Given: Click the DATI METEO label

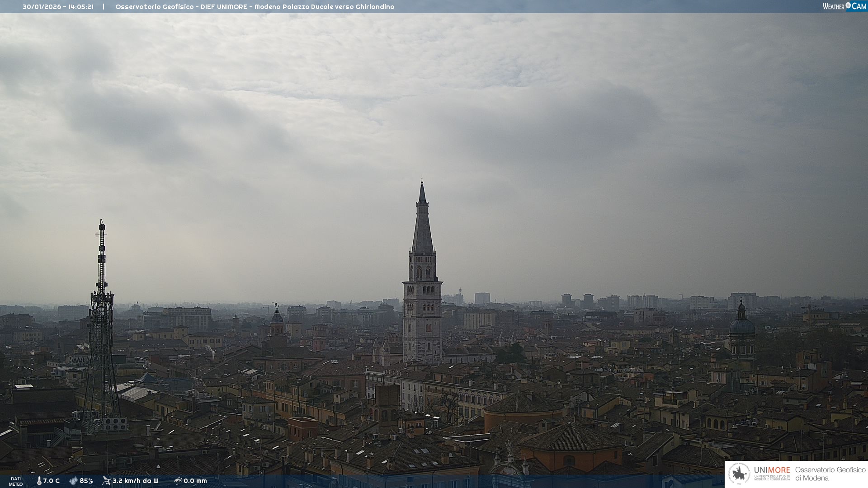Looking at the screenshot, I should 16,481.
